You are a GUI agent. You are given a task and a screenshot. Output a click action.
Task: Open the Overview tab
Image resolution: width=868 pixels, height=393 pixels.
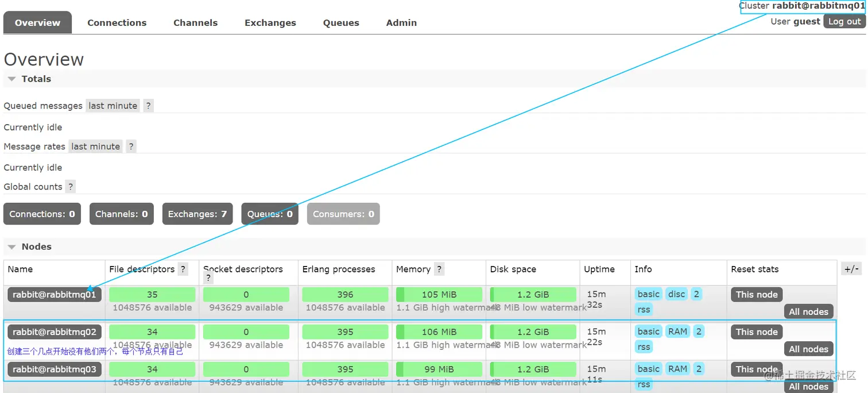point(37,23)
